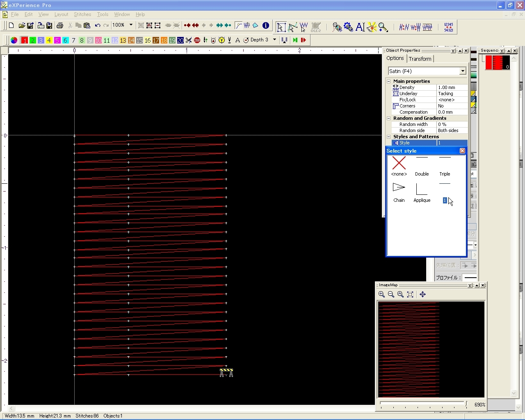Open the Edit menu
This screenshot has height=420, width=525.
[28, 14]
